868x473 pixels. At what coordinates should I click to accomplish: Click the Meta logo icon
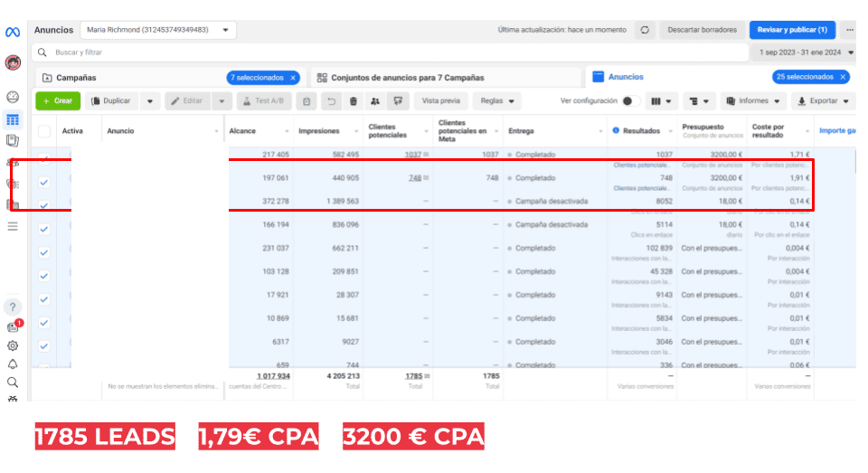[12, 32]
